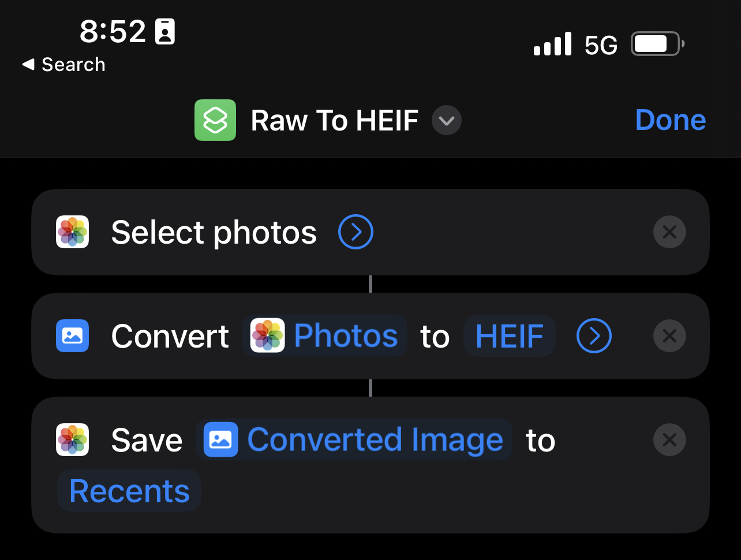741x560 pixels.
Task: Click blue image icon in Convert action
Action: tap(72, 336)
